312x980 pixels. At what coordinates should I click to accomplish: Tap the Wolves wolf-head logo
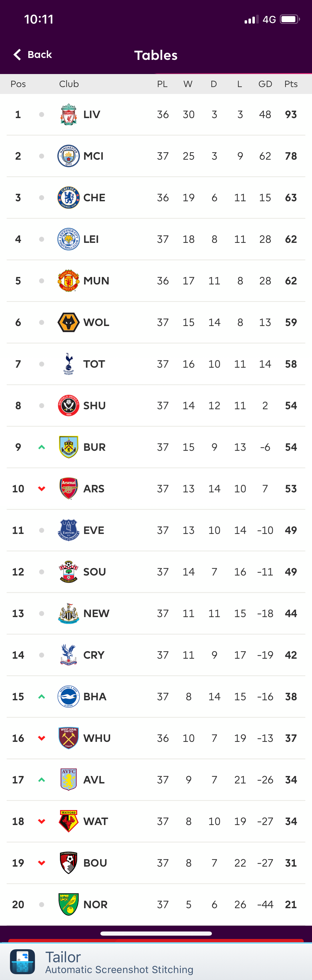click(x=69, y=322)
